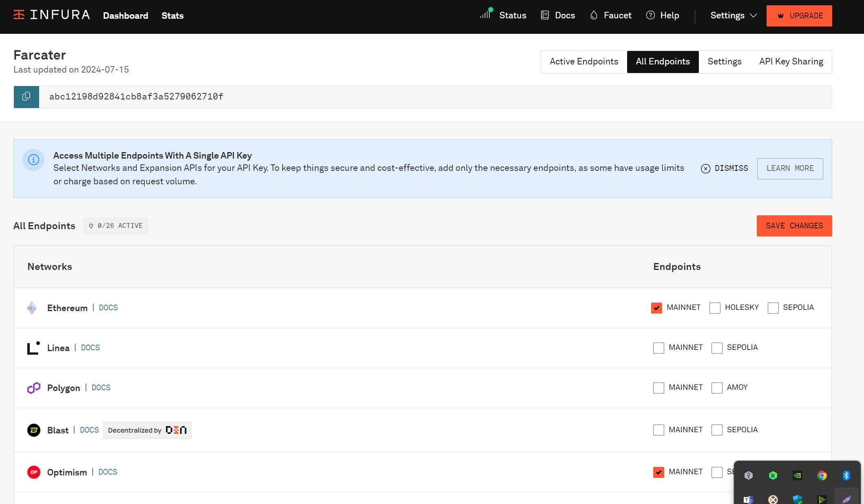Check Blast MAINNET checkbox
The height and width of the screenshot is (504, 864).
pyautogui.click(x=658, y=430)
